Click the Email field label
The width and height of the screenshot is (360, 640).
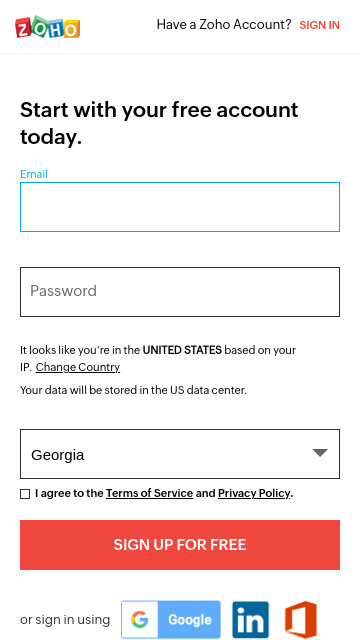tap(34, 174)
